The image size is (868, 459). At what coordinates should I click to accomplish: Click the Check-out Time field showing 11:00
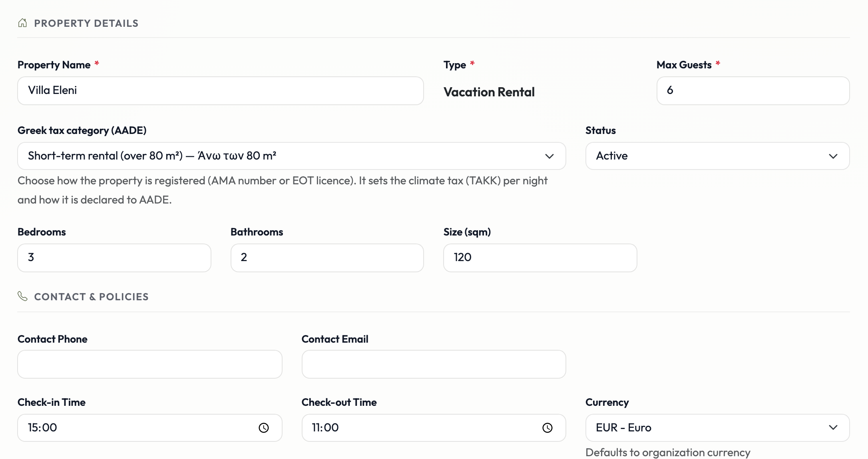click(434, 428)
